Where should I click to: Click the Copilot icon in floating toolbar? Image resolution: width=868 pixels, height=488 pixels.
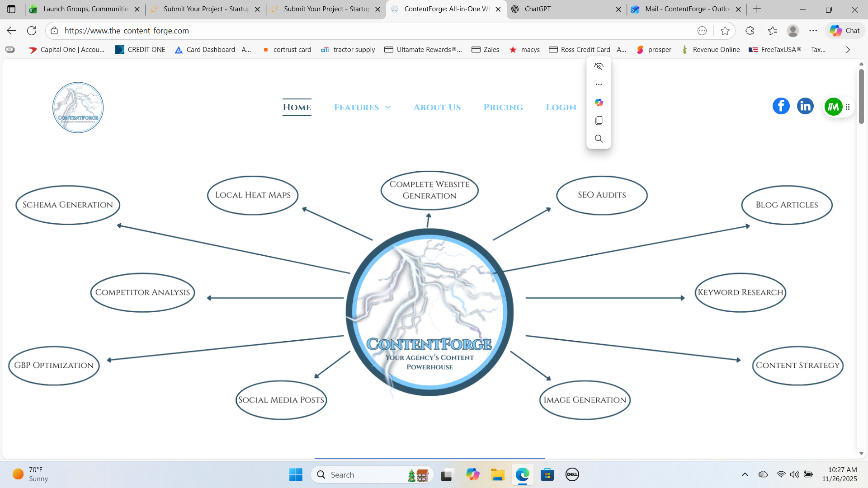(599, 103)
